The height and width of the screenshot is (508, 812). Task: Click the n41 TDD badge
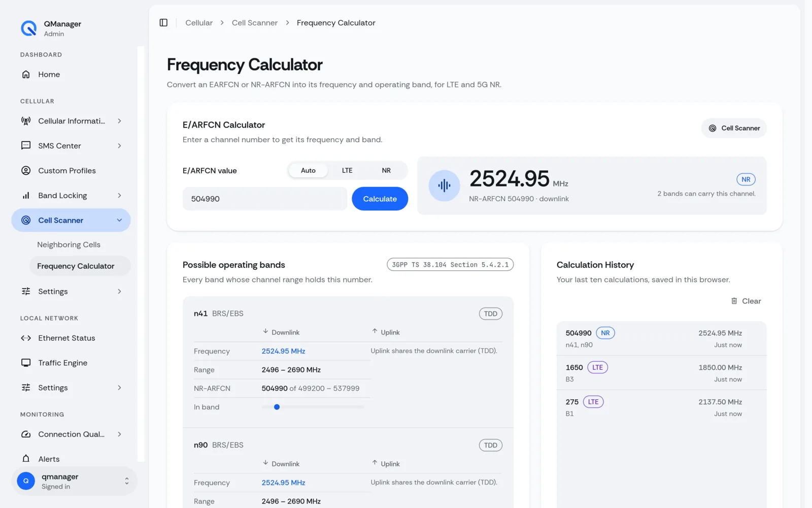pyautogui.click(x=490, y=314)
